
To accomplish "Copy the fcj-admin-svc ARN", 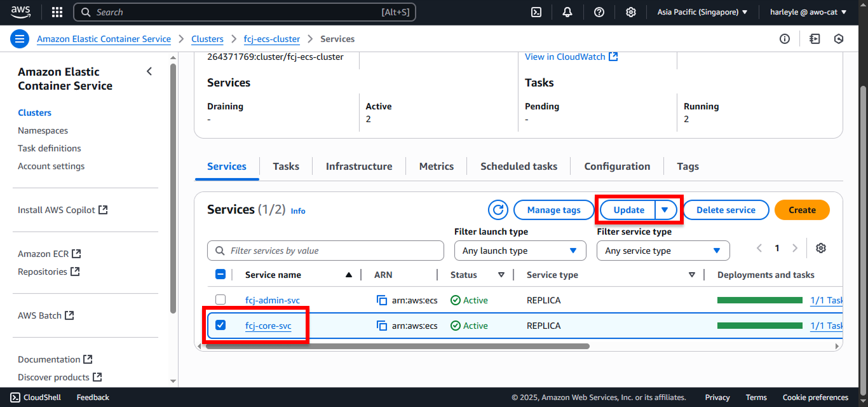I will tap(382, 300).
